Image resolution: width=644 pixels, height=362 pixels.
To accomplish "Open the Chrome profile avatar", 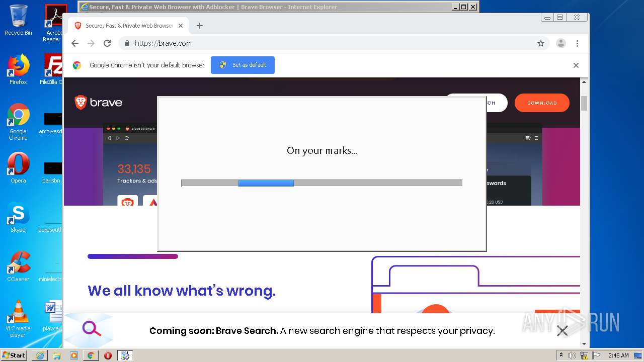I will pos(560,43).
